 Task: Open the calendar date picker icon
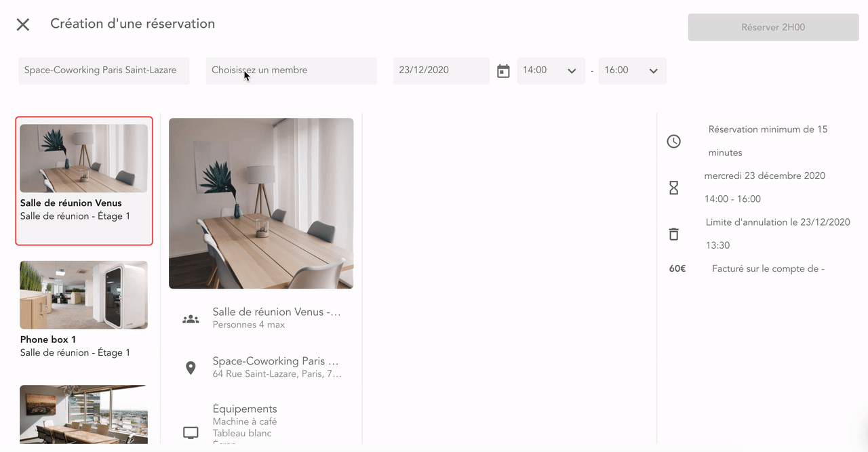[x=503, y=71]
